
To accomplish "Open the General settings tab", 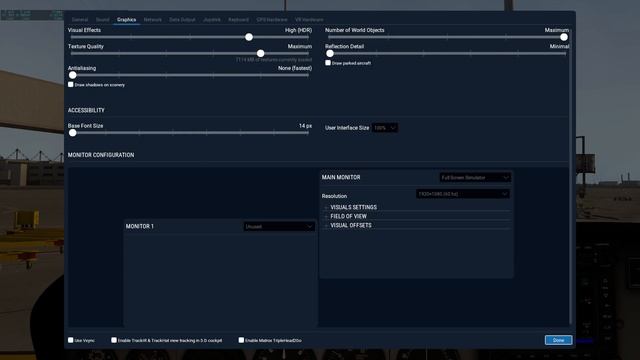I will click(x=80, y=20).
